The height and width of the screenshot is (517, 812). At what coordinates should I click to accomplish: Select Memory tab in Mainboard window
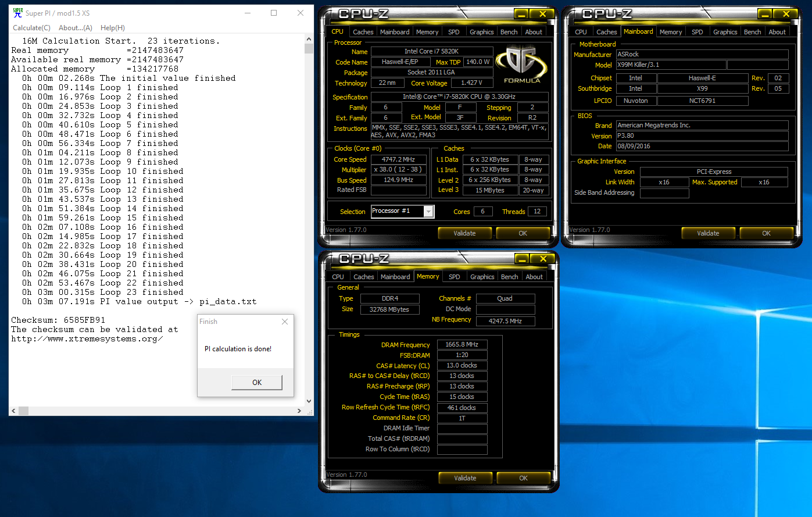coord(671,32)
